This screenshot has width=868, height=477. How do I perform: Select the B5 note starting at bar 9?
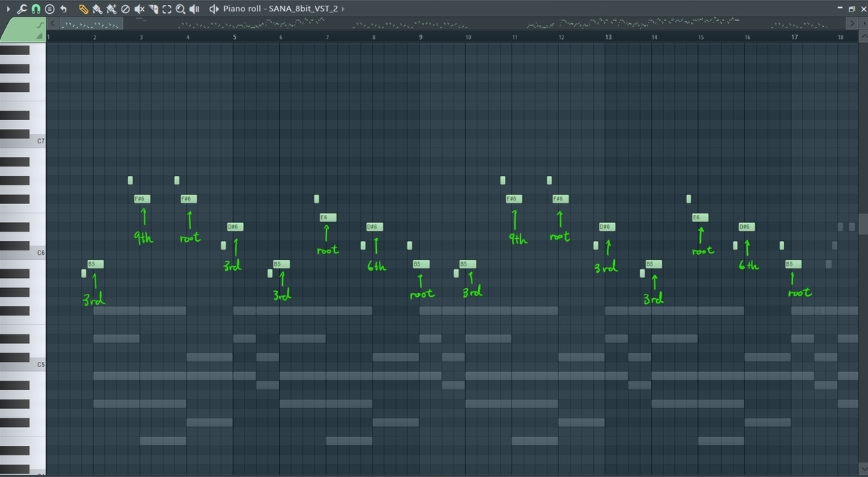(421, 264)
